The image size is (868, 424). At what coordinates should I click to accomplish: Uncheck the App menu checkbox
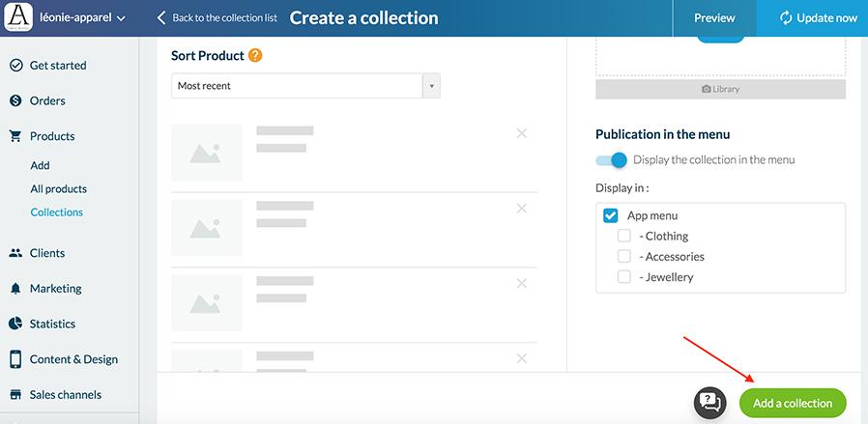pos(610,216)
